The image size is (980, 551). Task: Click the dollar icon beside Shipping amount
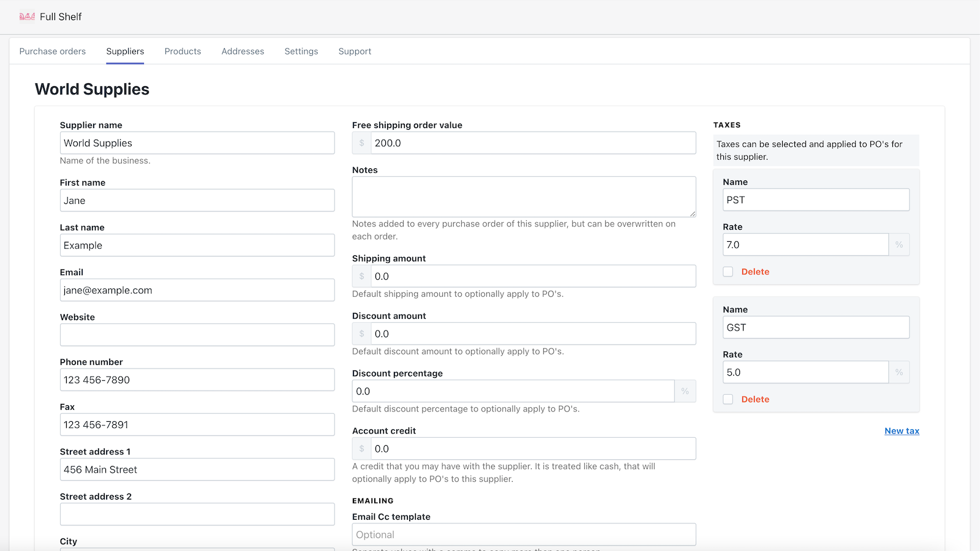361,276
